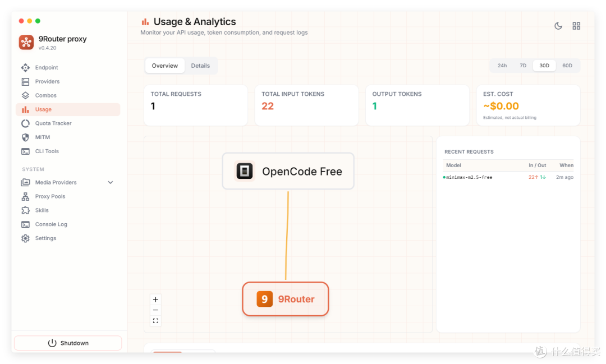
Task: Click the Settings gear icon
Action: [x=25, y=238]
